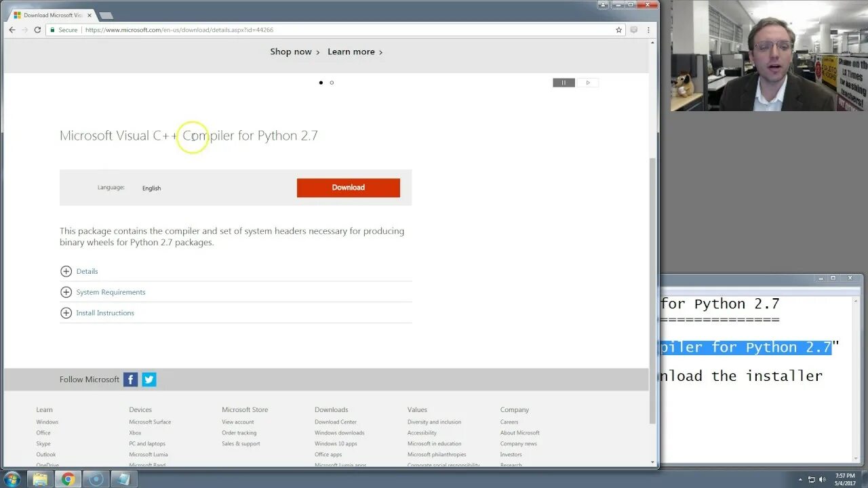The width and height of the screenshot is (868, 488).
Task: Click the Xbox footer link
Action: (135, 432)
